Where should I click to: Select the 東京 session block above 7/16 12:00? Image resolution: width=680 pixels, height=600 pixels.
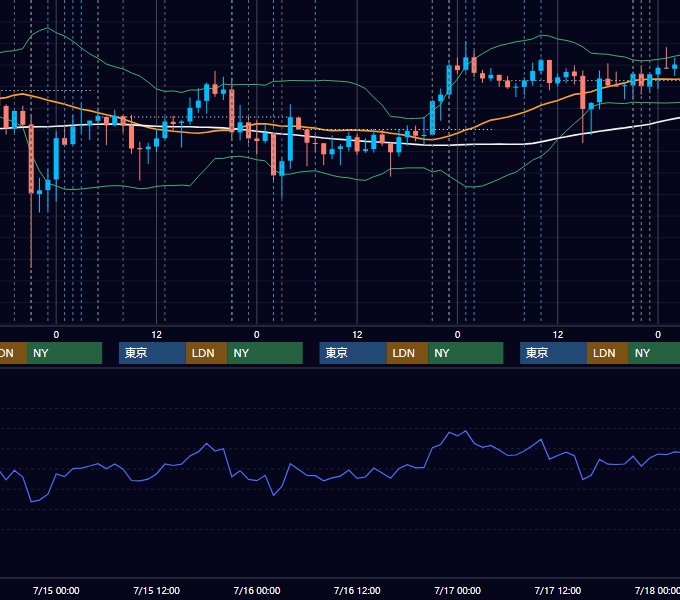pyautogui.click(x=353, y=353)
